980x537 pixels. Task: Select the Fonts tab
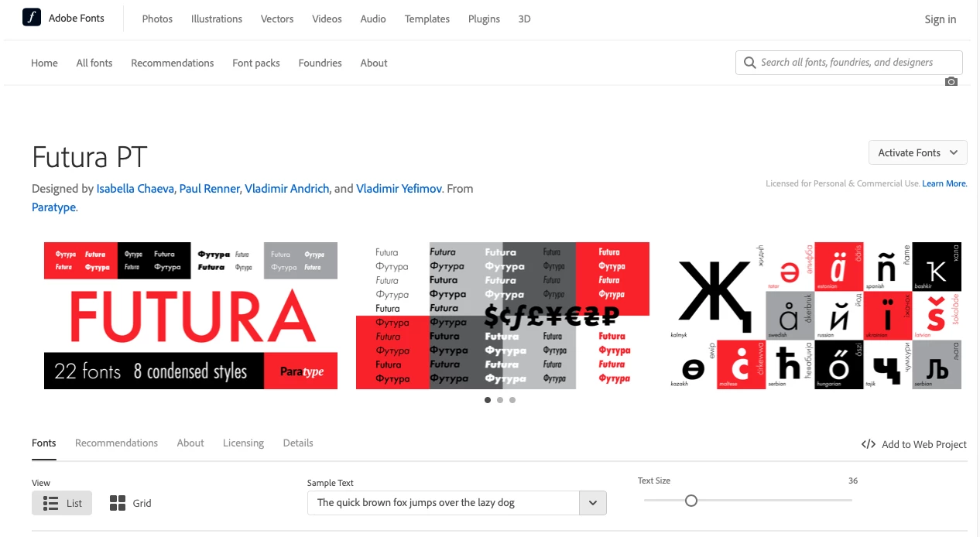coord(44,443)
